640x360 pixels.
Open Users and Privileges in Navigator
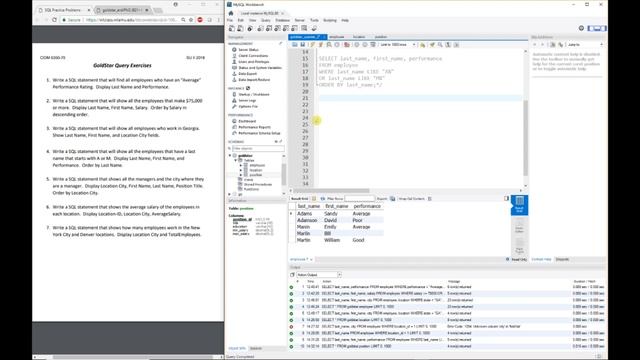[253, 62]
